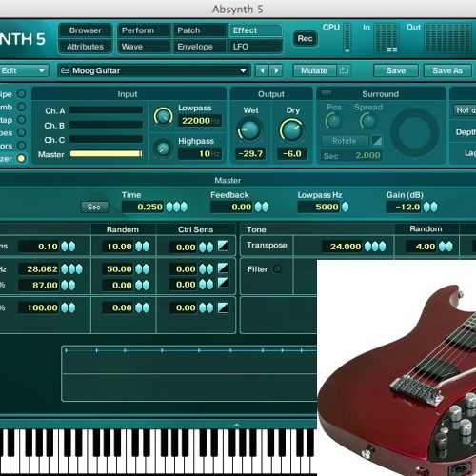Screen dimensions: 476x476
Task: Click the Tone Random 4.00 steppers
Action: tap(446, 247)
